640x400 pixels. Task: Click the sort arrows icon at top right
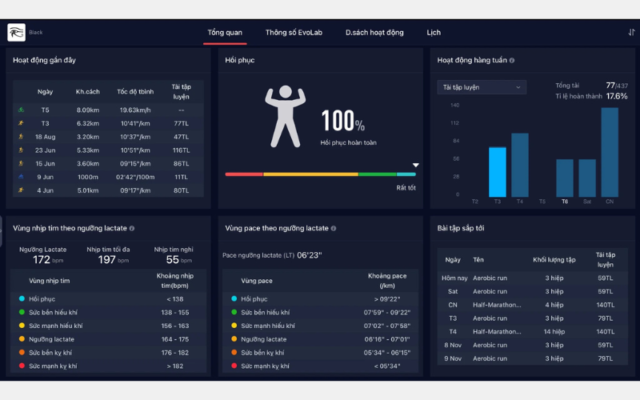tap(631, 32)
